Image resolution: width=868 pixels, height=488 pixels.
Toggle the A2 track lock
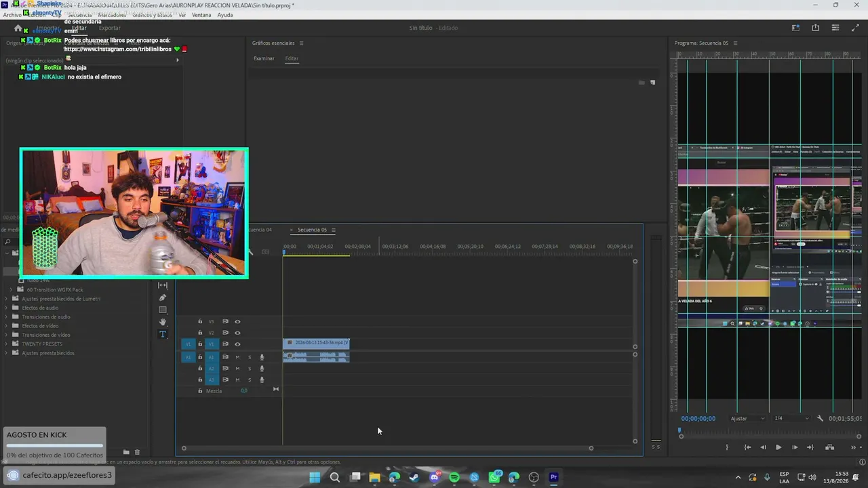point(200,369)
